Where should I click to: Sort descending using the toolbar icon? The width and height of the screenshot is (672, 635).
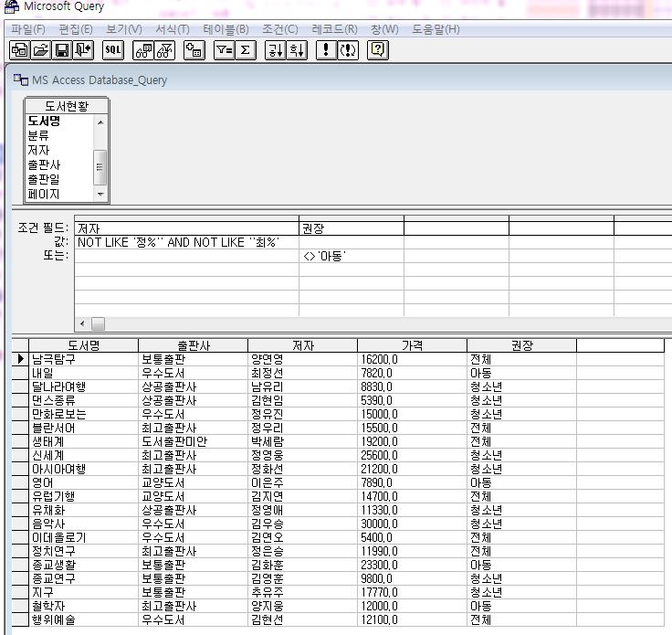pyautogui.click(x=297, y=50)
